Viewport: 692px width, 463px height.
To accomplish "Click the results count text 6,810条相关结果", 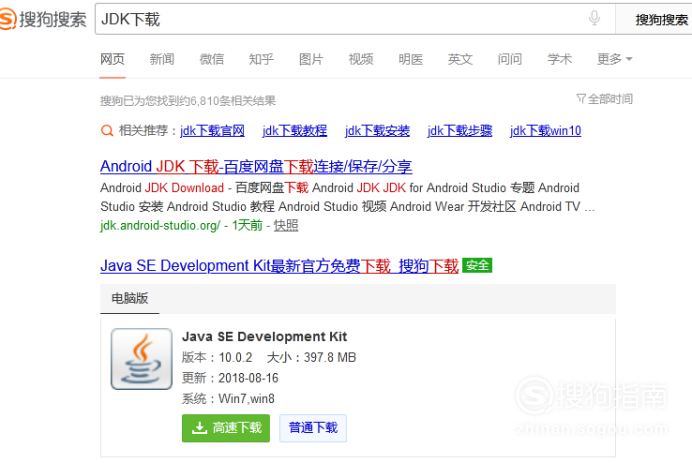I will 233,101.
